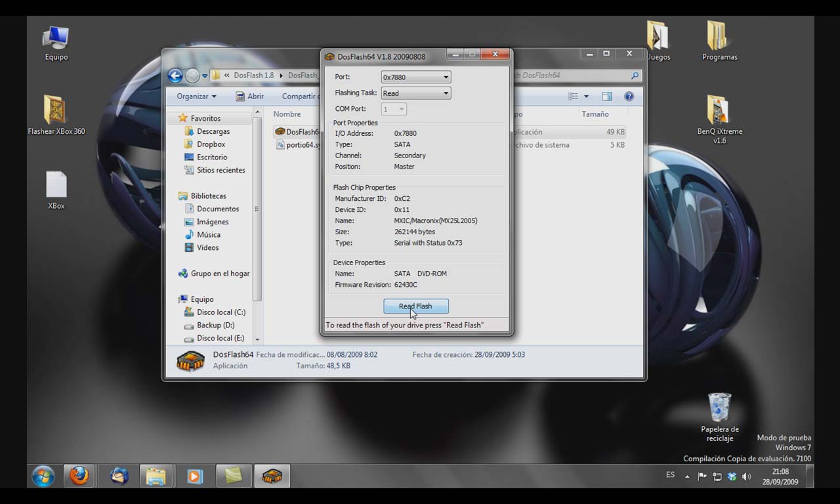Open the Backup (D:) drive
840x504 pixels.
[x=215, y=325]
